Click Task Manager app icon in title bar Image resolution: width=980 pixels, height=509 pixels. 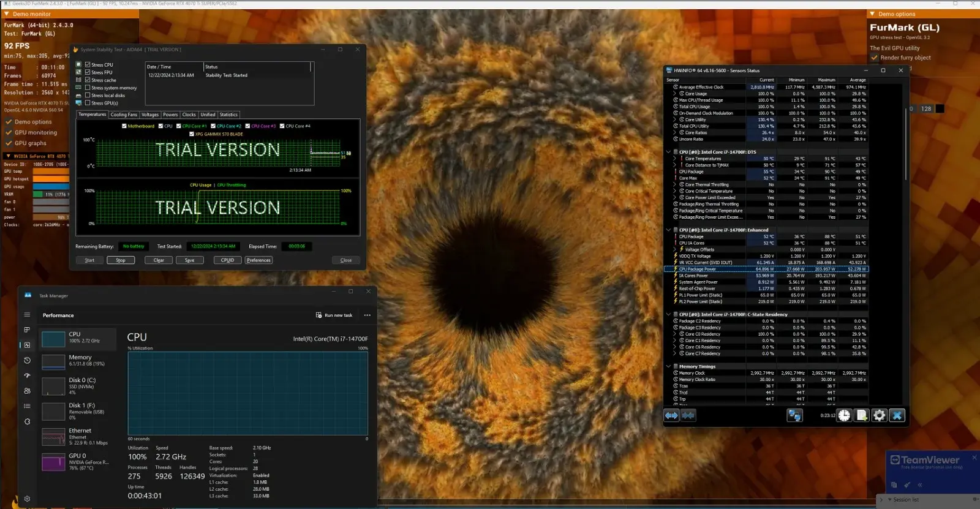(x=28, y=295)
